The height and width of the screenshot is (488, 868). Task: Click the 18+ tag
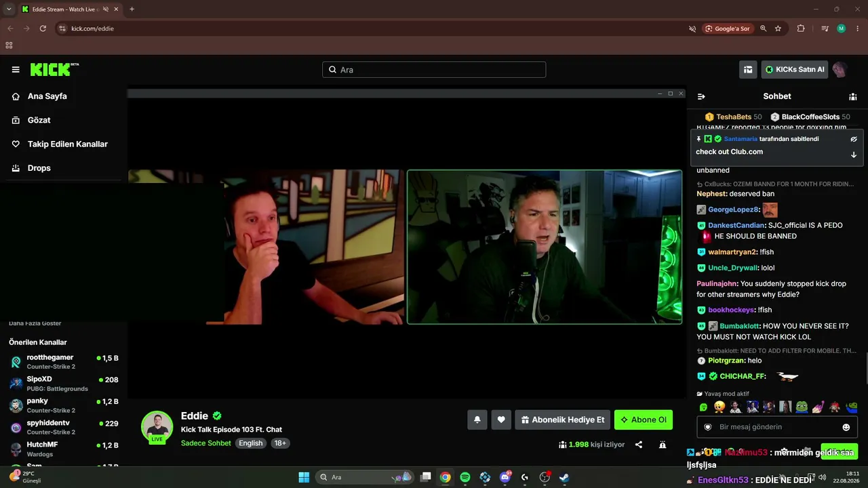[x=280, y=443]
